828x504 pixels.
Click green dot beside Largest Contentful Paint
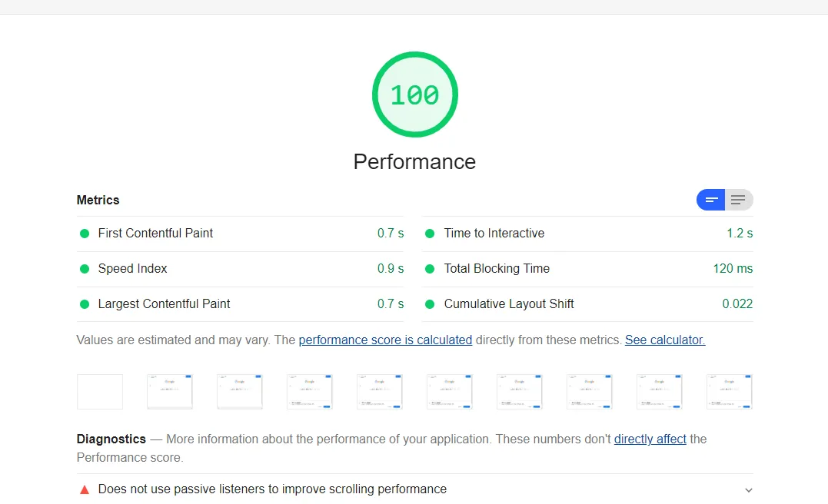[85, 304]
